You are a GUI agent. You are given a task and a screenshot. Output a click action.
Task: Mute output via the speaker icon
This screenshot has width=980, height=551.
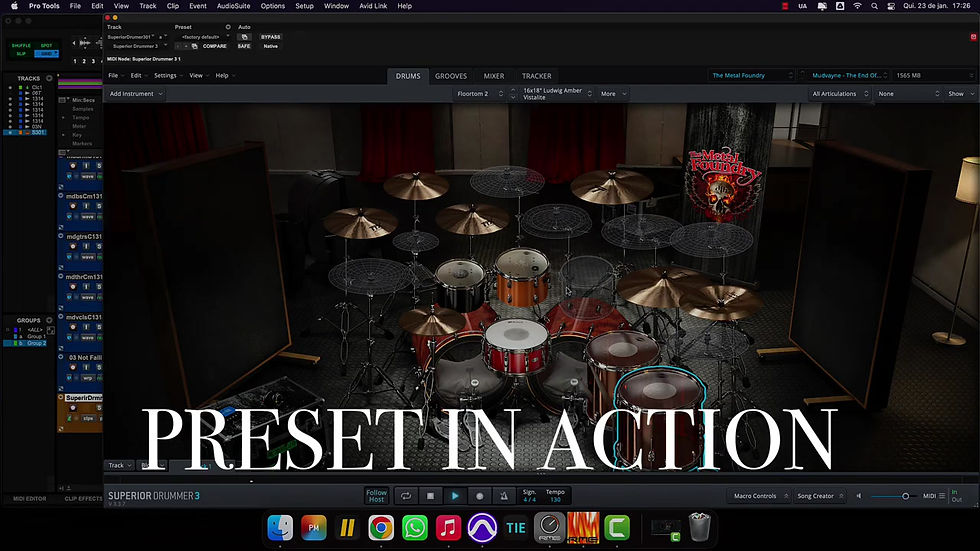point(859,496)
